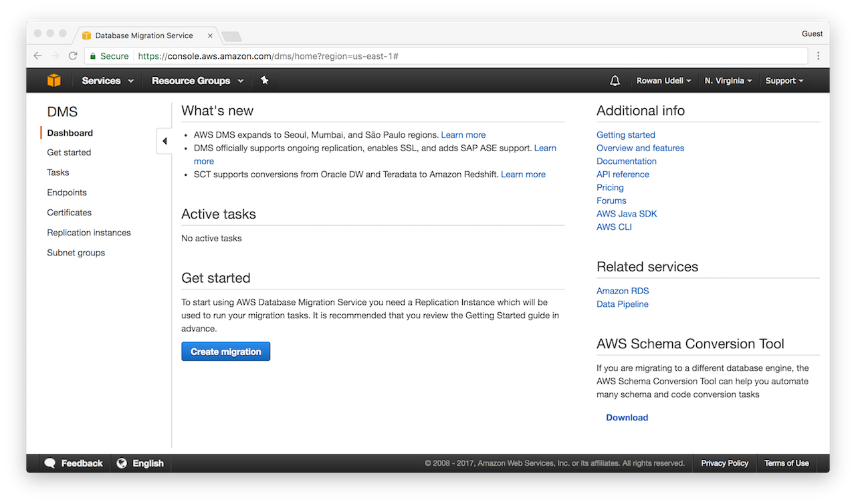Open the Amazon RDS related service

[623, 291]
